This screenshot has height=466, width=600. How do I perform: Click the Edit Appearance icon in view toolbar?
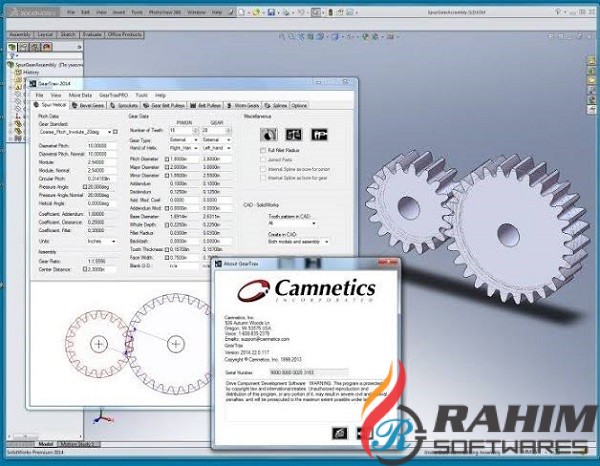coord(365,37)
